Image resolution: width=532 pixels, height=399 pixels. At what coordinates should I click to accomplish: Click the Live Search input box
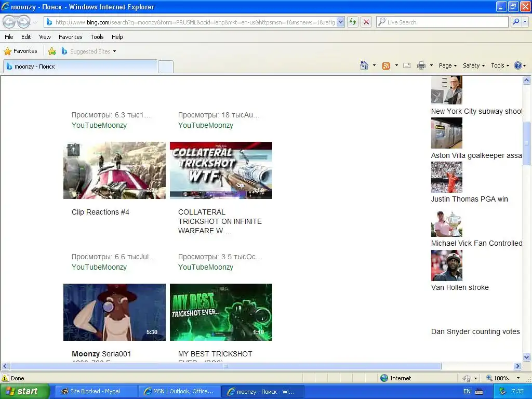(442, 22)
